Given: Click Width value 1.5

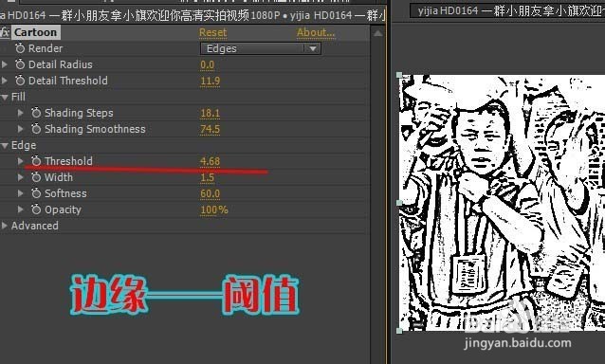Looking at the screenshot, I should [207, 178].
